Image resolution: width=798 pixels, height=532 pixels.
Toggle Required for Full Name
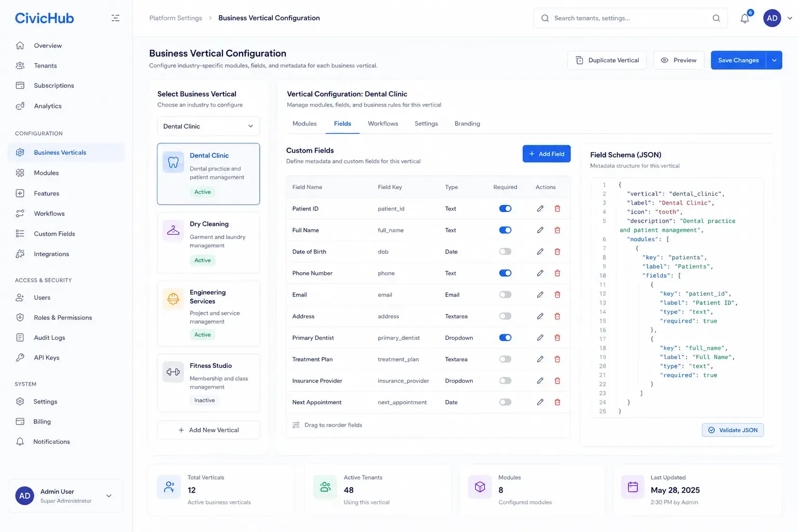click(506, 230)
